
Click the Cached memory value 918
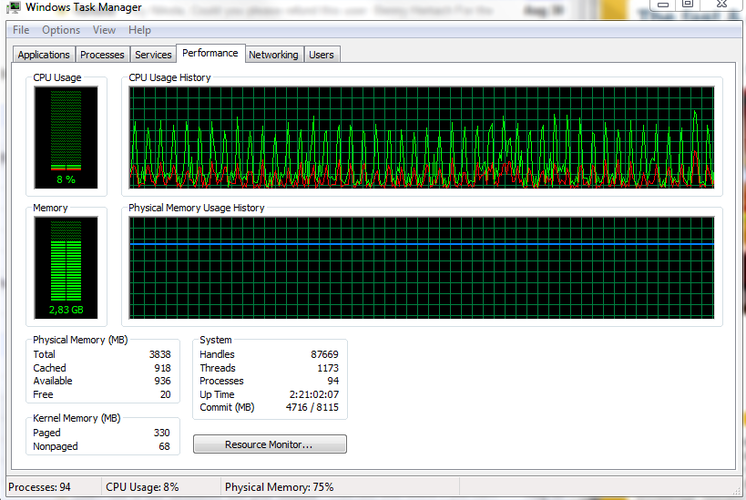pos(162,368)
